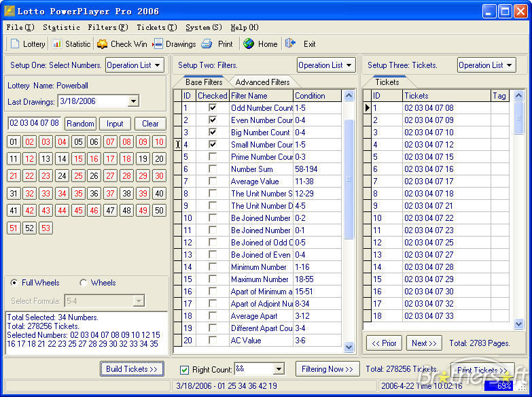The image size is (532, 397).
Task: Open Setup One Operation List dropdown
Action: coord(135,65)
